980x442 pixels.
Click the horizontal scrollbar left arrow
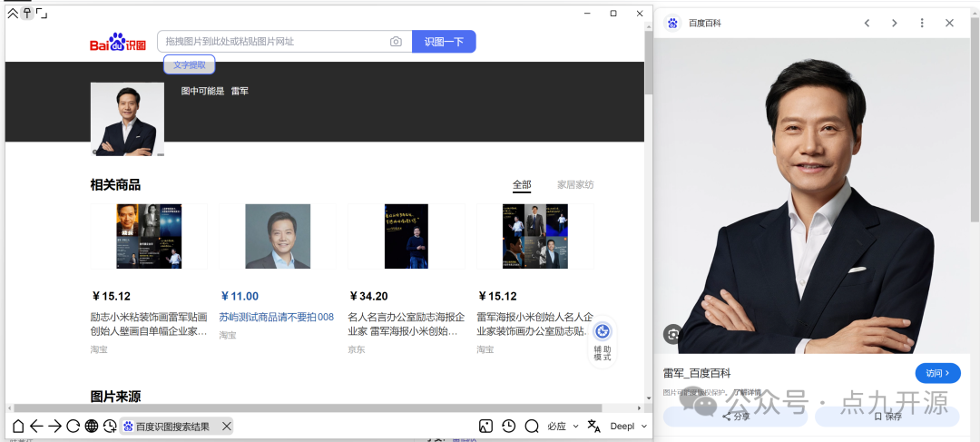point(9,408)
